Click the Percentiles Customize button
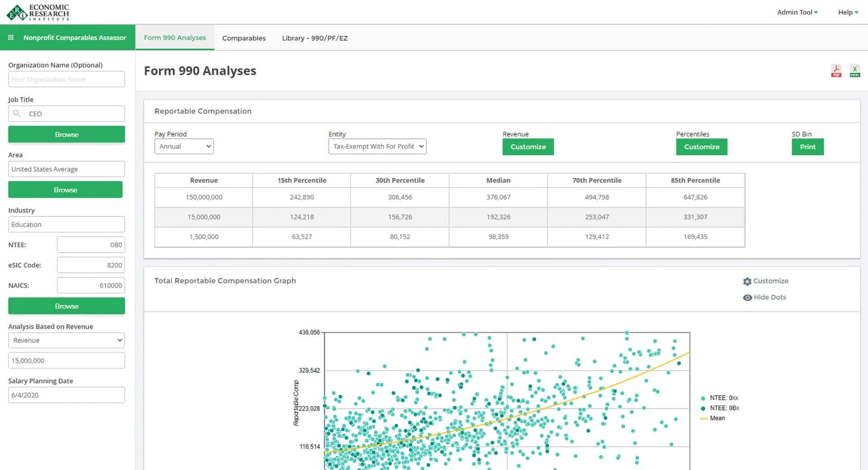The height and width of the screenshot is (470, 868). tap(701, 147)
